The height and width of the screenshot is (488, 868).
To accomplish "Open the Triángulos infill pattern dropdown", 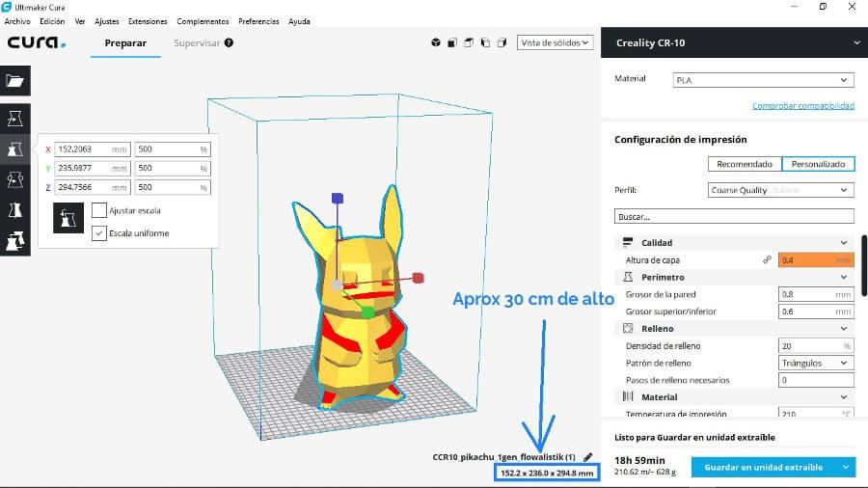I will click(816, 363).
